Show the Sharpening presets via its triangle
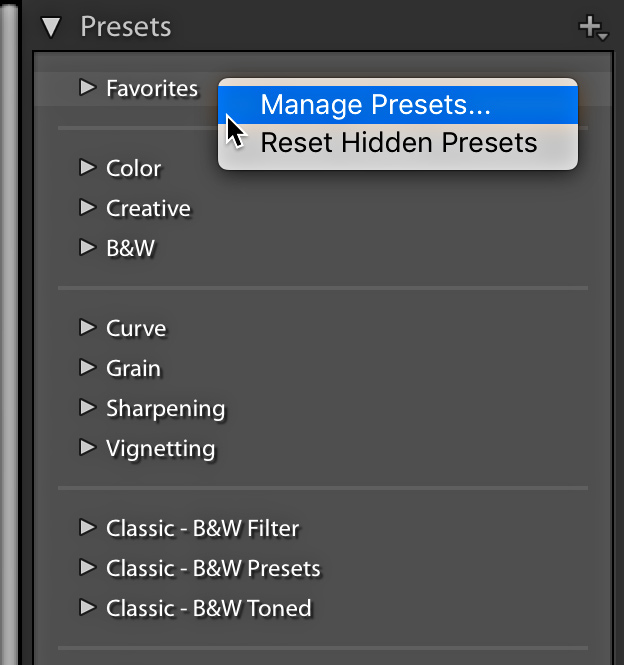The height and width of the screenshot is (665, 624). 87,408
